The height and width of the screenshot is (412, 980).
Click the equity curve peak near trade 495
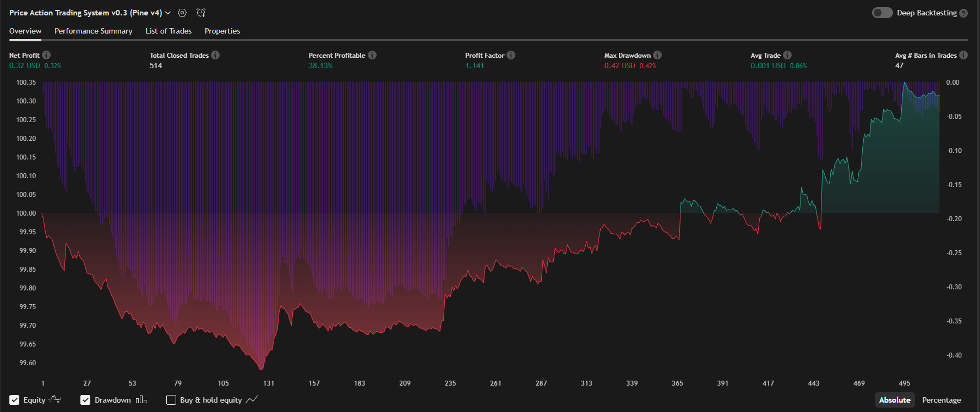pyautogui.click(x=904, y=83)
